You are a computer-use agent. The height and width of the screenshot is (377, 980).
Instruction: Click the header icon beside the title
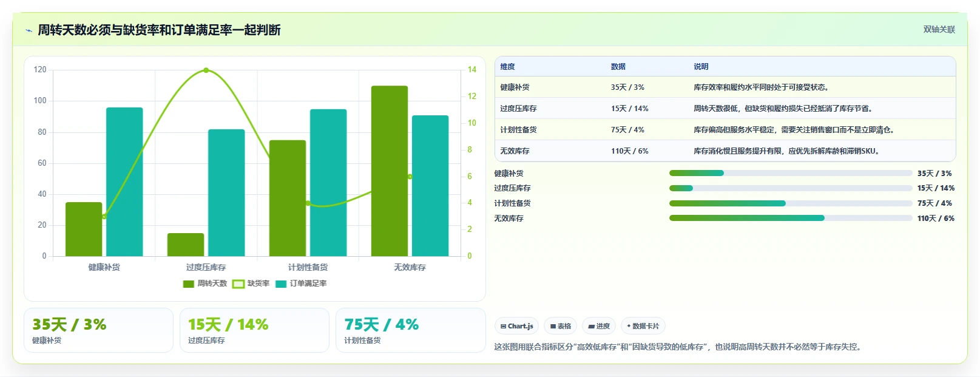click(x=29, y=30)
